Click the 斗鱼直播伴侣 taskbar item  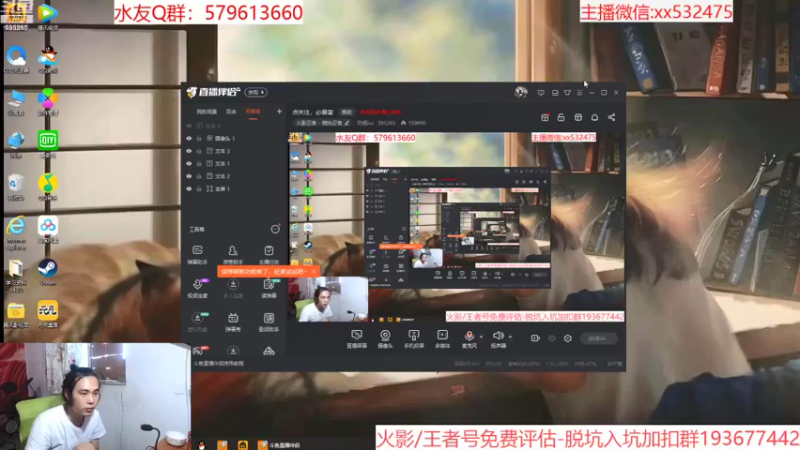coord(280,445)
